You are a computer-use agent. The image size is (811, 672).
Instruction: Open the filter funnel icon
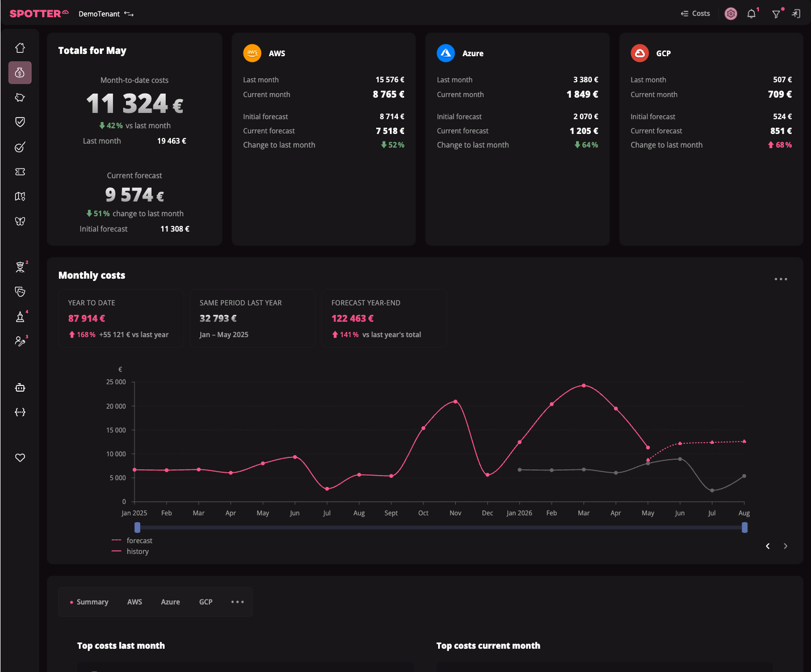pyautogui.click(x=776, y=14)
